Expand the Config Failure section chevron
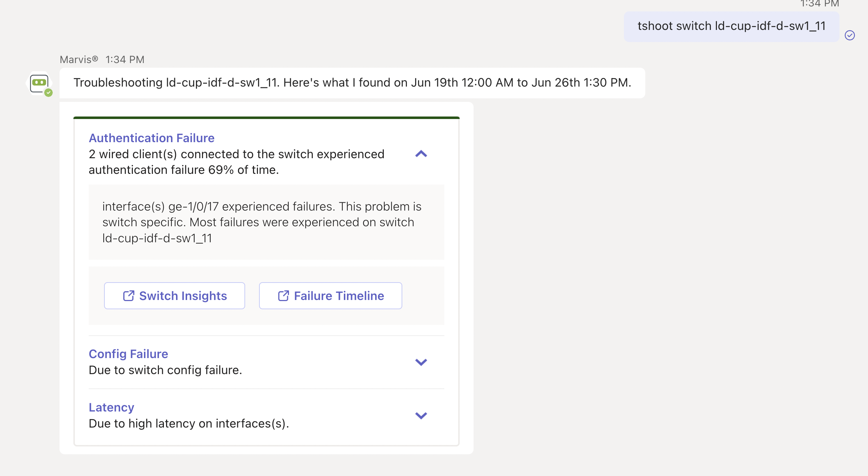The image size is (868, 476). tap(421, 362)
